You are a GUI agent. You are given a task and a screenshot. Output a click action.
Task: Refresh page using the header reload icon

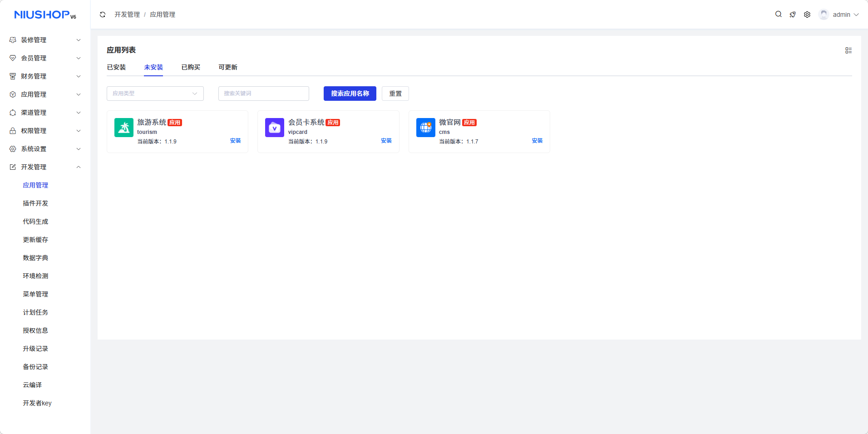[x=103, y=15]
